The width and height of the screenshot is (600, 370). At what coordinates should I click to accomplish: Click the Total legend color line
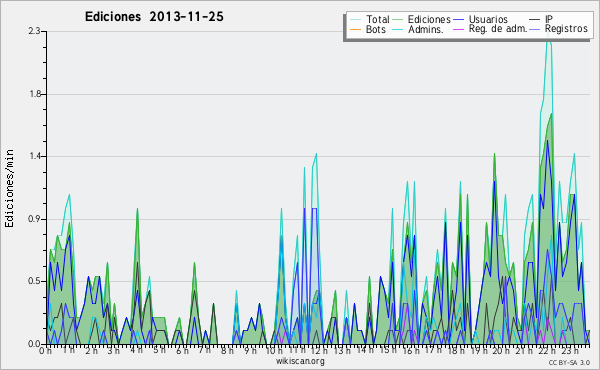point(355,20)
